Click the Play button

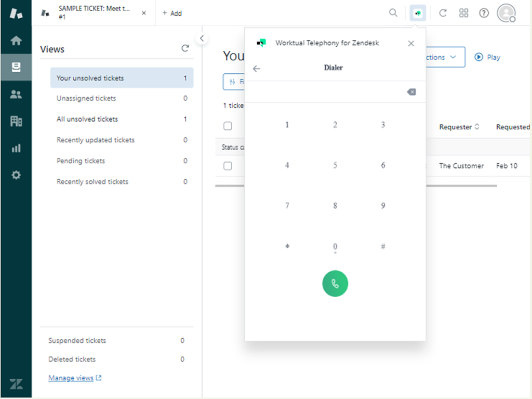[x=487, y=57]
